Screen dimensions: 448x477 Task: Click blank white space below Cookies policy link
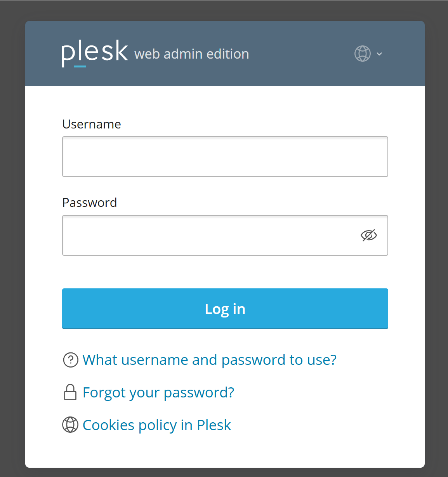click(x=225, y=452)
